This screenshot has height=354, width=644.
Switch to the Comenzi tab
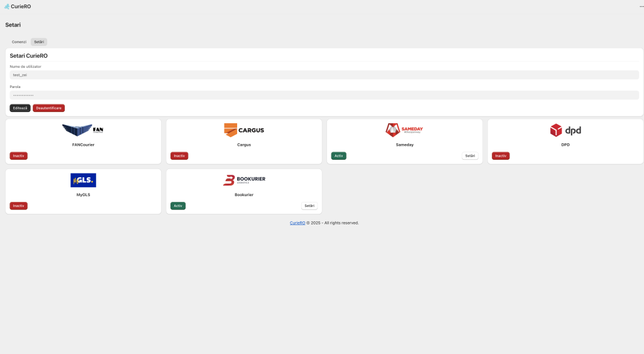[x=19, y=42]
